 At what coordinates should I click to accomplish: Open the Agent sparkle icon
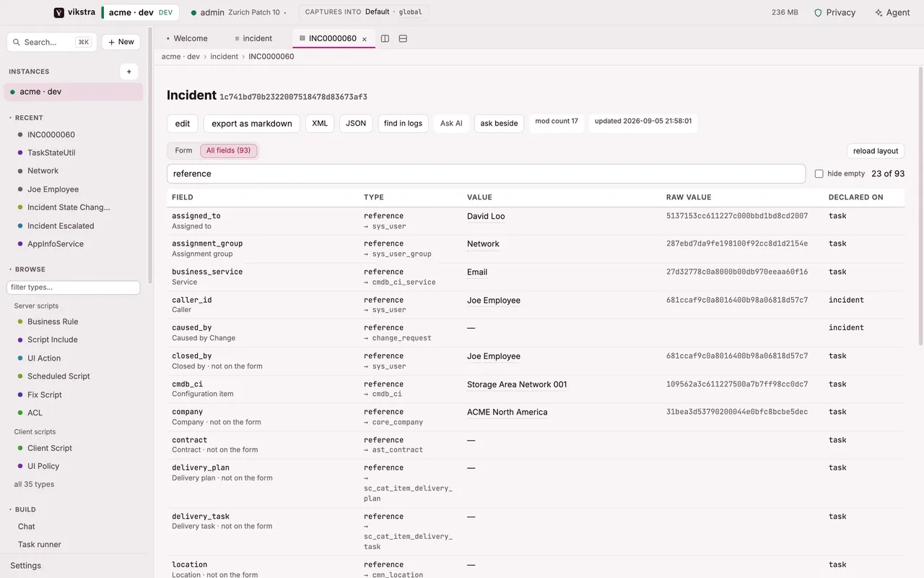(x=879, y=12)
